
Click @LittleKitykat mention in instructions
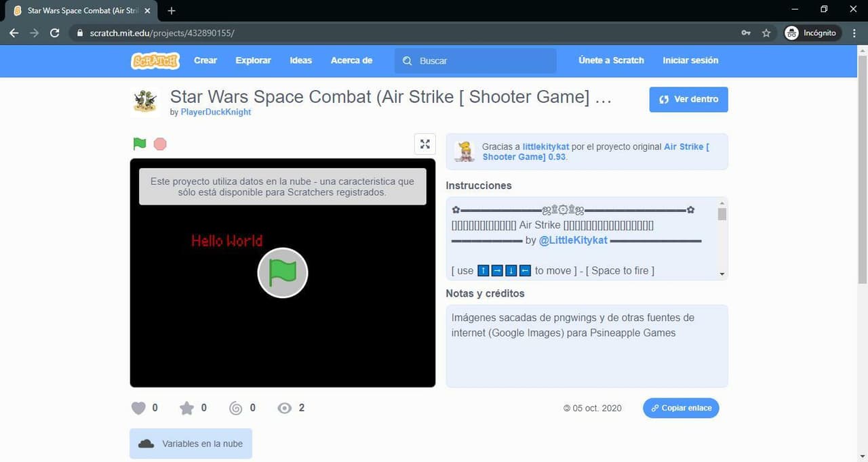573,240
